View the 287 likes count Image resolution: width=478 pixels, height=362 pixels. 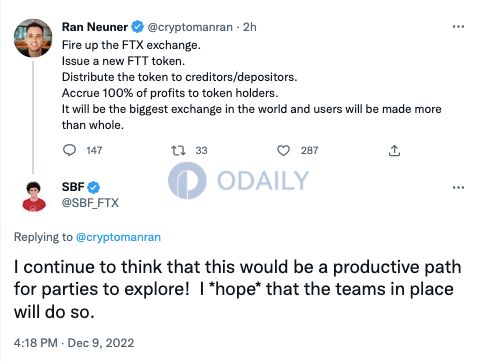point(309,150)
